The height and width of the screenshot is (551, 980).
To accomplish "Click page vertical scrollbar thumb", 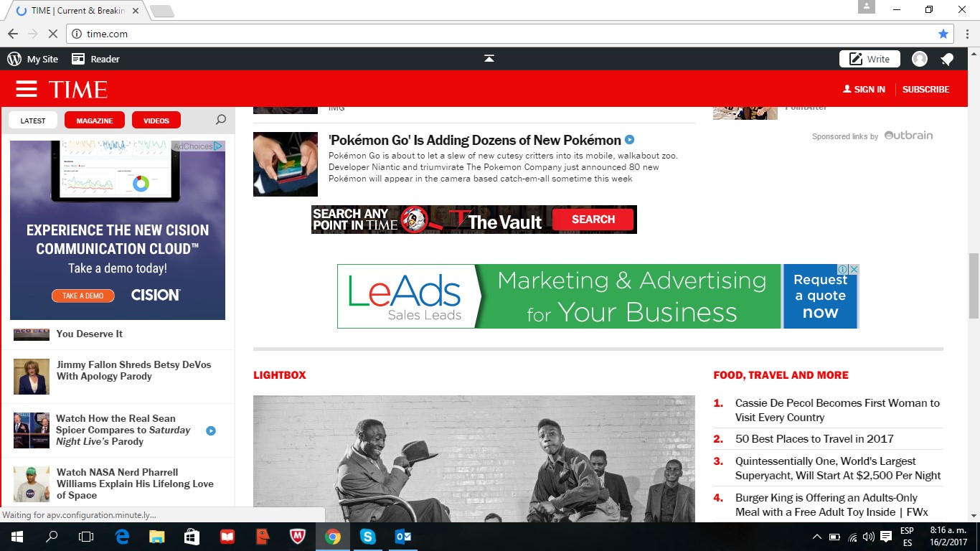I will point(974,286).
